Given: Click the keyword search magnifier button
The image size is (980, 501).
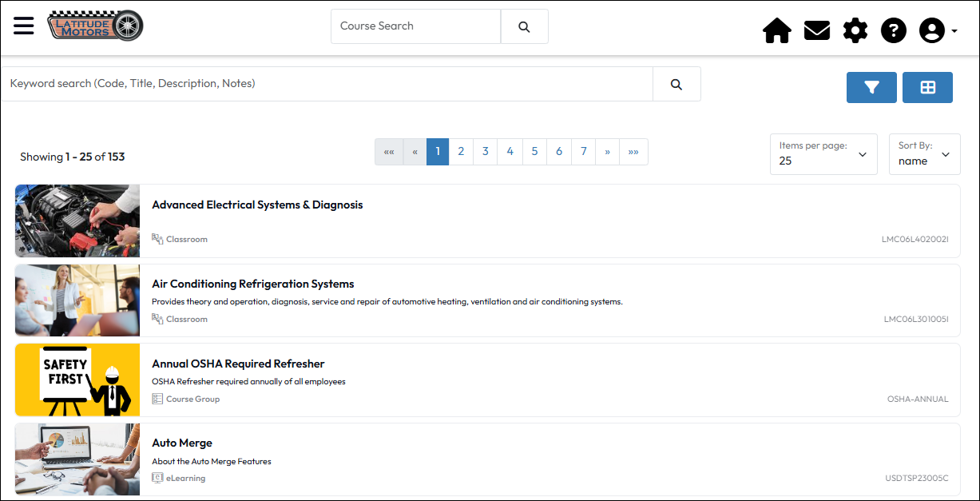Looking at the screenshot, I should click(676, 84).
